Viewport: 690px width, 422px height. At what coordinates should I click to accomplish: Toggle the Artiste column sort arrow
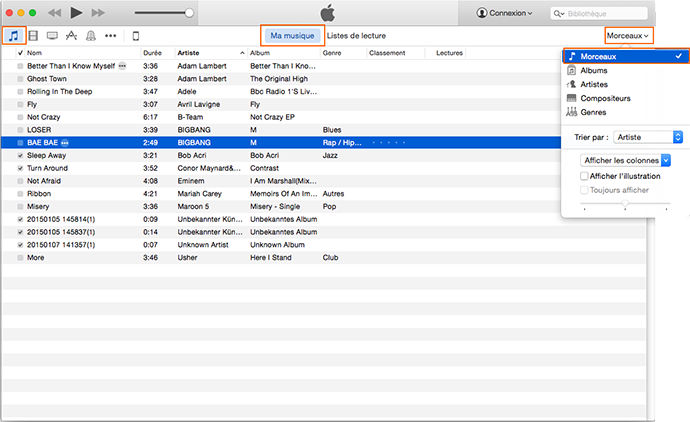tap(242, 53)
